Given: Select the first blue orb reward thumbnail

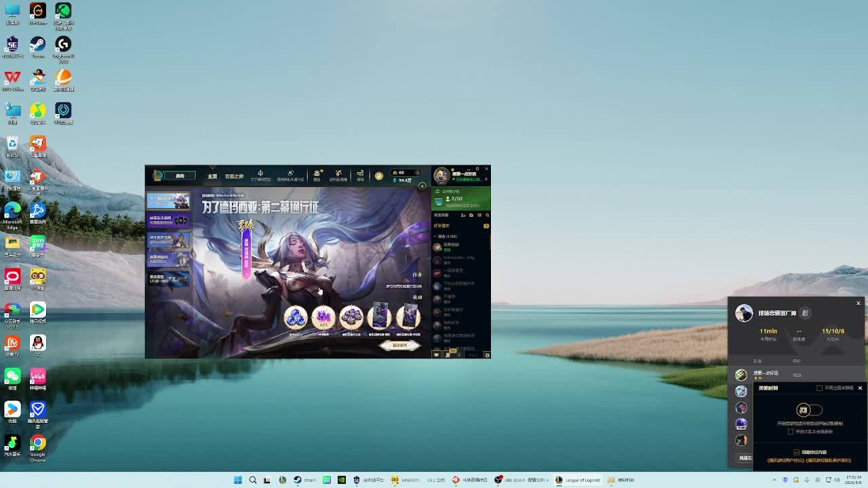Looking at the screenshot, I should 295,317.
